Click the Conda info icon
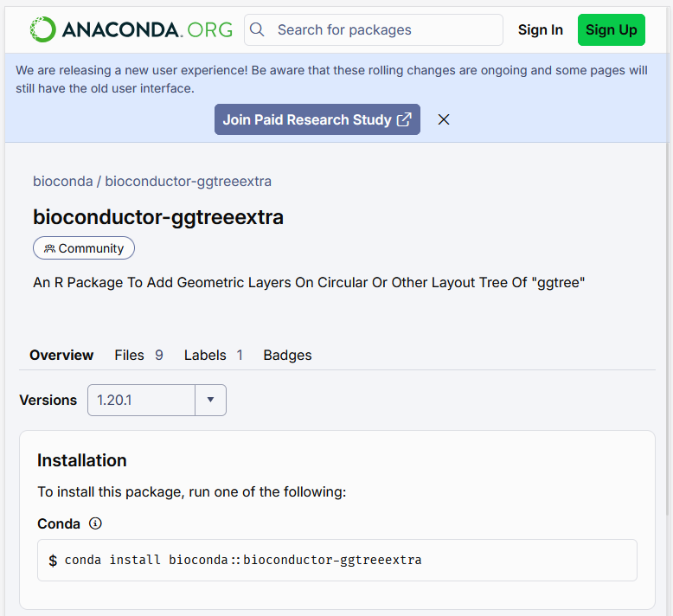 96,523
